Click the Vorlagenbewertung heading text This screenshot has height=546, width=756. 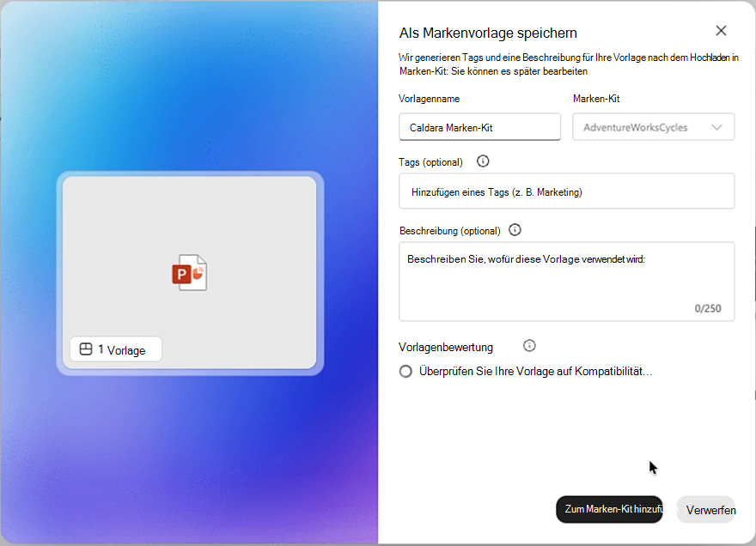[446, 347]
